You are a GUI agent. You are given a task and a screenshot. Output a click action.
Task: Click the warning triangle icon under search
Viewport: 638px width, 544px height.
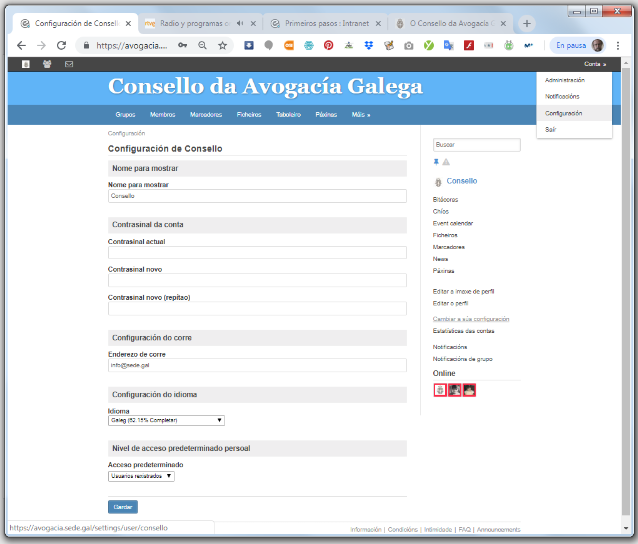(x=446, y=161)
